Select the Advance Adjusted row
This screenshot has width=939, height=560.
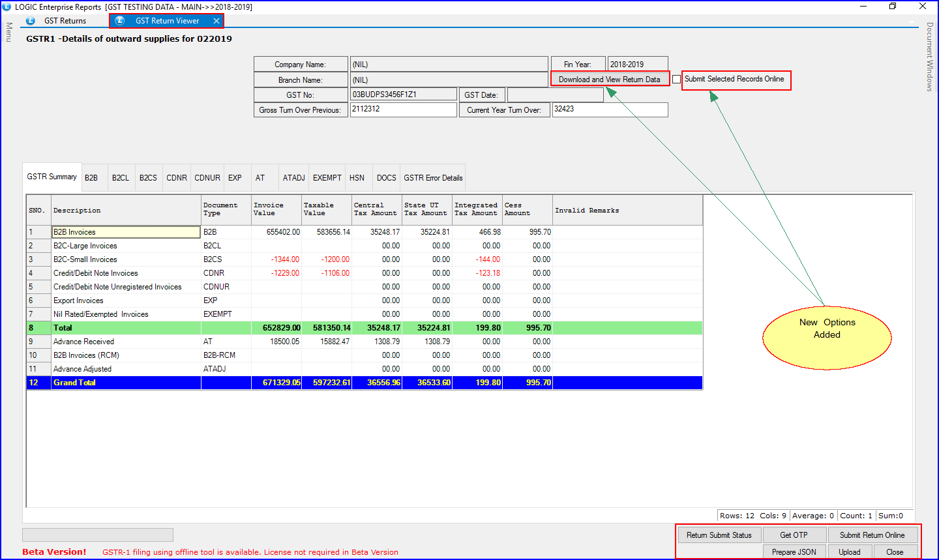(x=365, y=369)
